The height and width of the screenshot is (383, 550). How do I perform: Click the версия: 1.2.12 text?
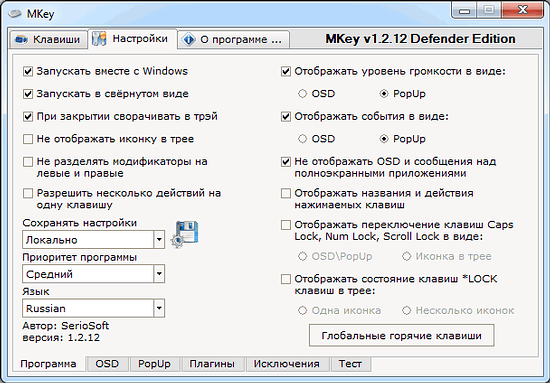pos(61,338)
